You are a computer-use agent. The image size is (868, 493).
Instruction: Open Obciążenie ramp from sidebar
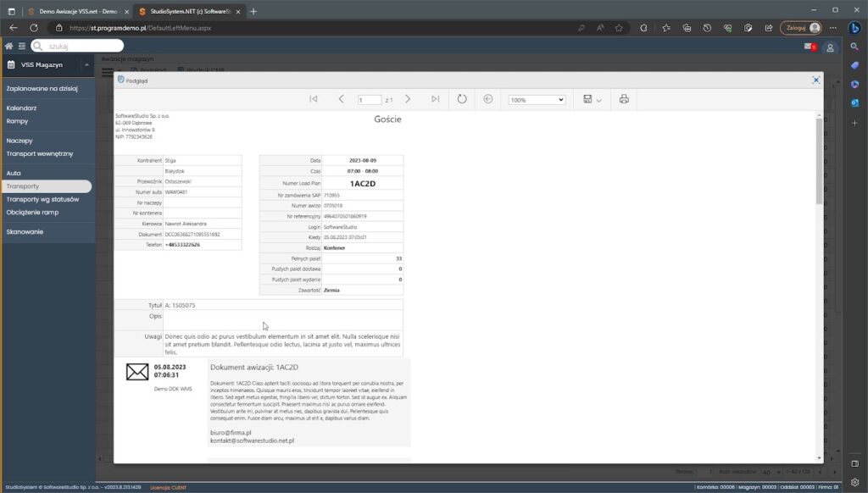[32, 212]
